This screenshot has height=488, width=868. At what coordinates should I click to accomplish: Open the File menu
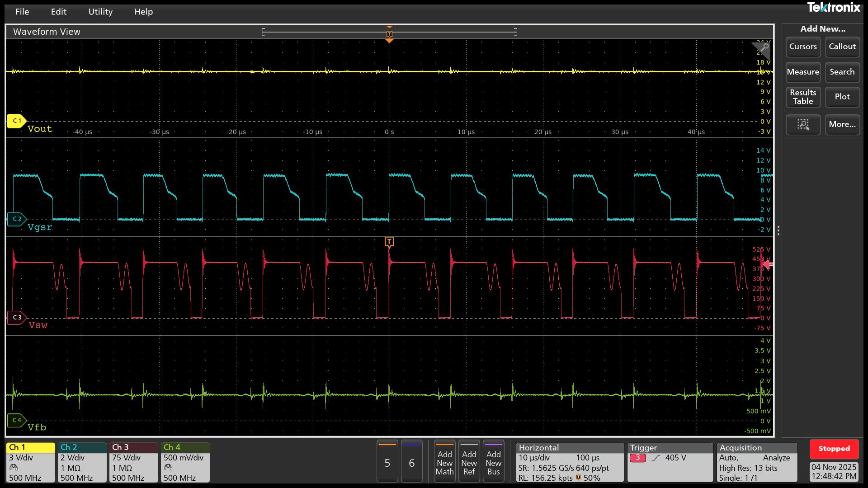[x=22, y=12]
